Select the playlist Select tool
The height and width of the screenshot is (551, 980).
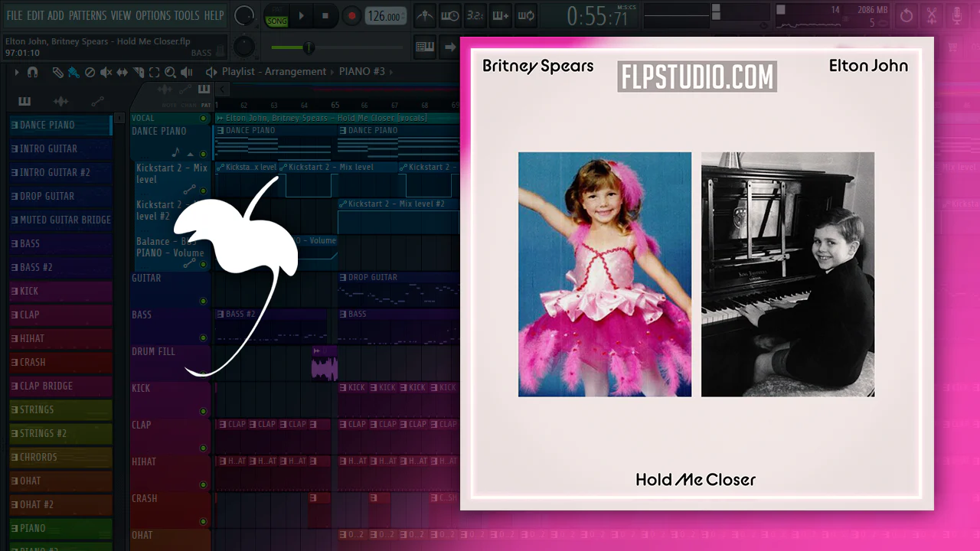[x=154, y=72]
